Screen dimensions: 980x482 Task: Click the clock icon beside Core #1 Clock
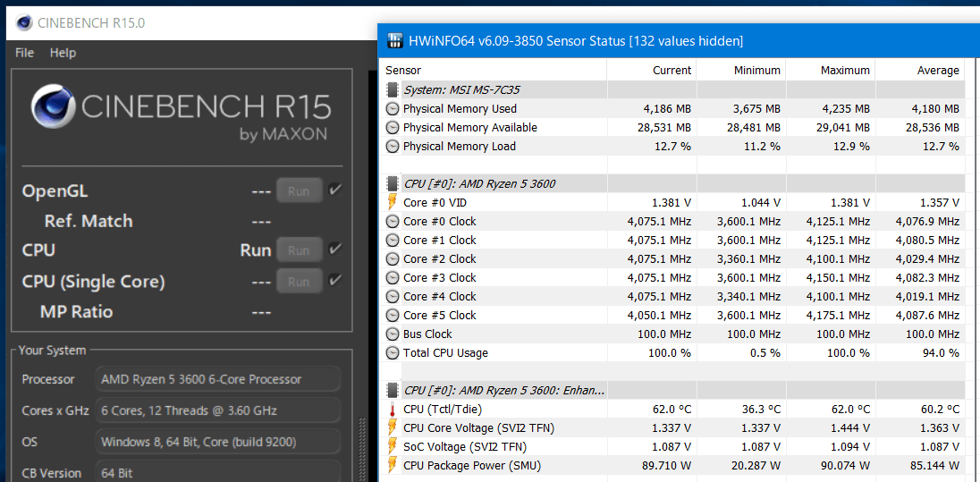pyautogui.click(x=393, y=240)
